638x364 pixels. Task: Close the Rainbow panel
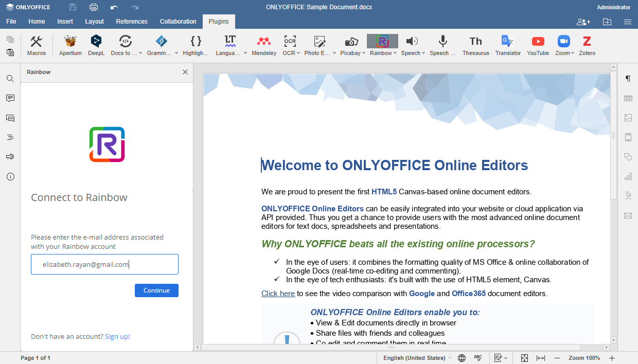tap(185, 72)
